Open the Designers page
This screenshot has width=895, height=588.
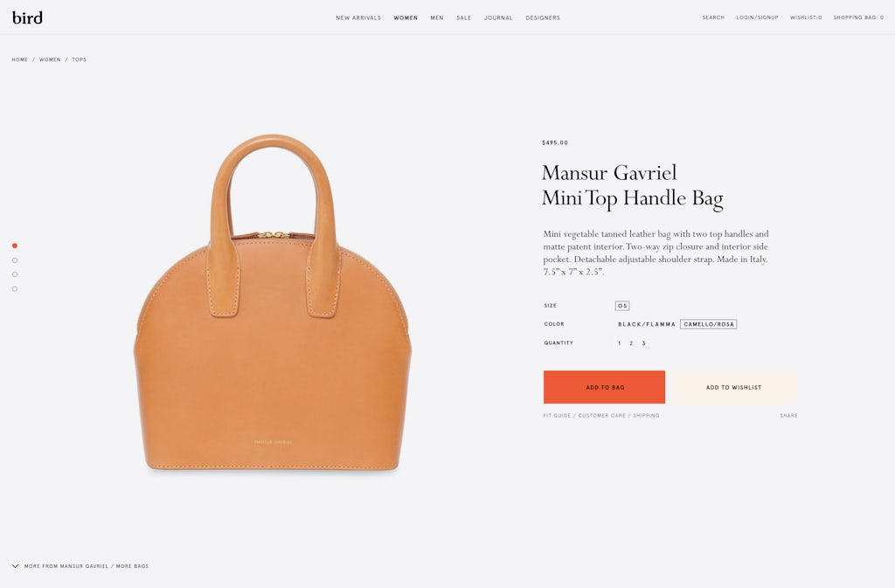pyautogui.click(x=543, y=18)
